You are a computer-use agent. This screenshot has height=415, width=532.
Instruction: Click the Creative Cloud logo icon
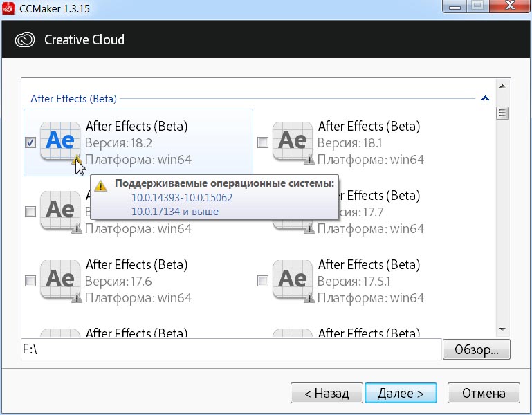tap(25, 39)
